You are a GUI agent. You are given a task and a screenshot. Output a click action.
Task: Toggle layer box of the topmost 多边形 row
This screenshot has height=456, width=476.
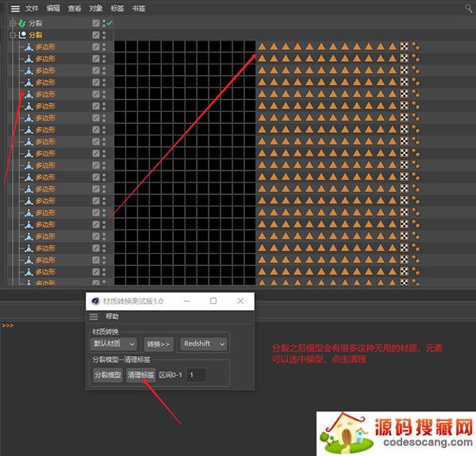point(96,47)
